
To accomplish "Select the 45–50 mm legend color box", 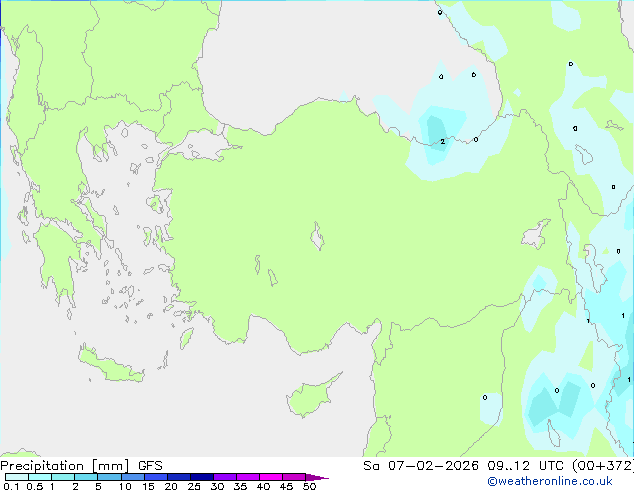I will click(x=294, y=477).
